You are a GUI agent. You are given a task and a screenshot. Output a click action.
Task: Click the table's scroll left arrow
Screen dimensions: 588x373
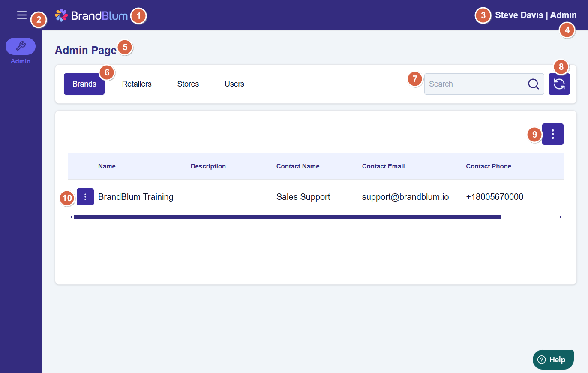tap(71, 217)
